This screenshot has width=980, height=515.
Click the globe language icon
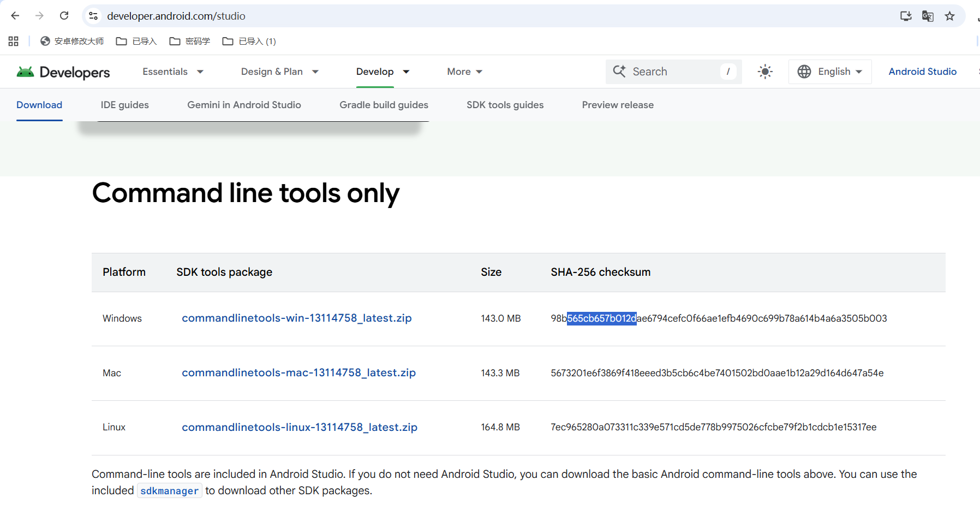[804, 72]
